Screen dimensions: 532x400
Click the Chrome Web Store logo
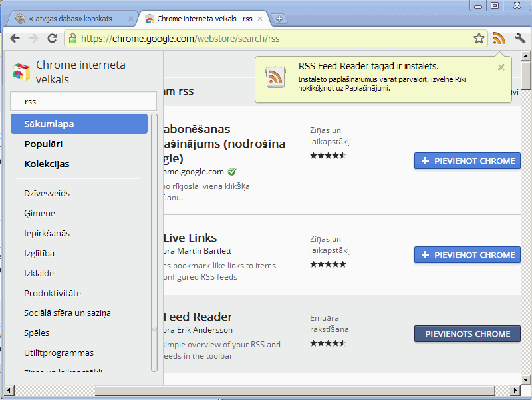click(x=22, y=72)
